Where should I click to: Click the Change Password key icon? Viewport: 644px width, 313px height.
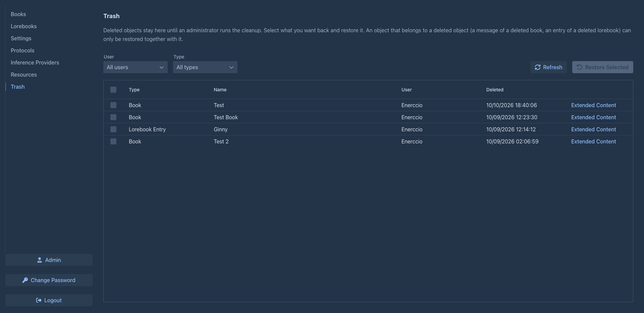click(25, 280)
